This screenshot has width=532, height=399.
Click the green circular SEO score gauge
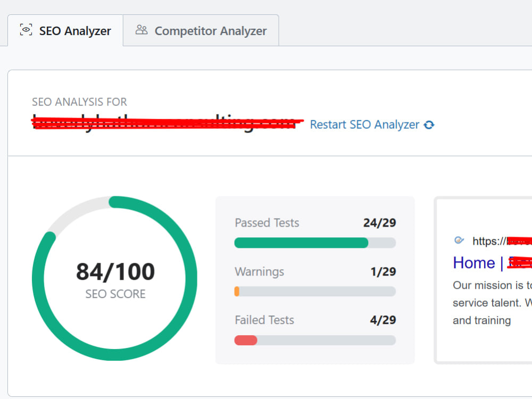pyautogui.click(x=115, y=278)
